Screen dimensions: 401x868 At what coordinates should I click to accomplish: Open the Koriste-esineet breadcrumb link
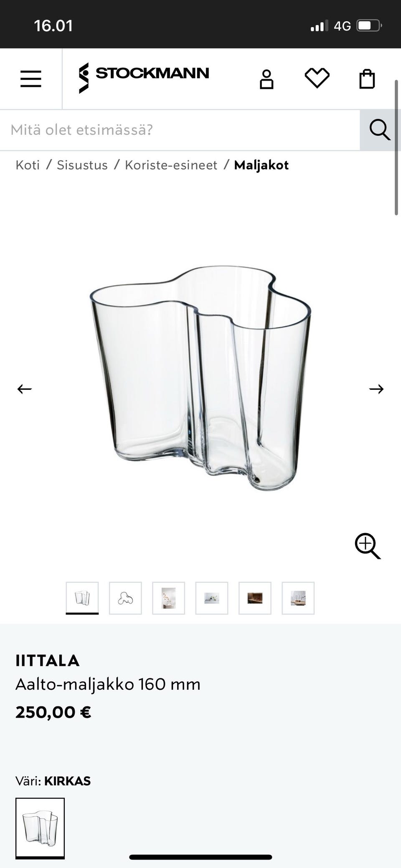(171, 165)
